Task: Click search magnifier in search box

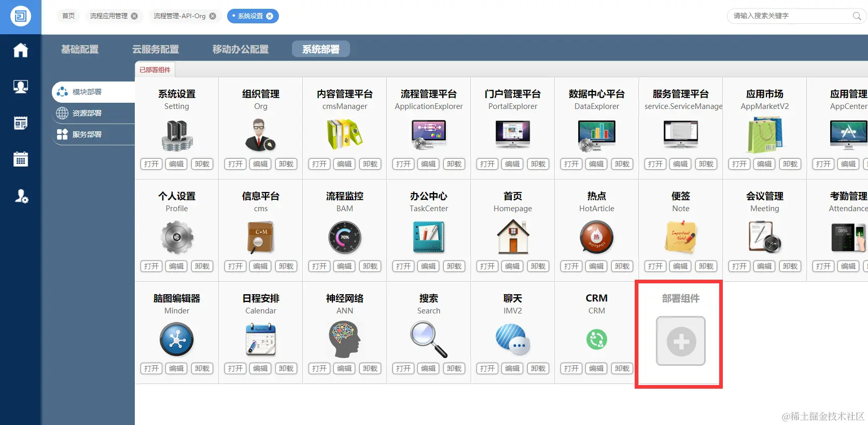Action: point(857,16)
